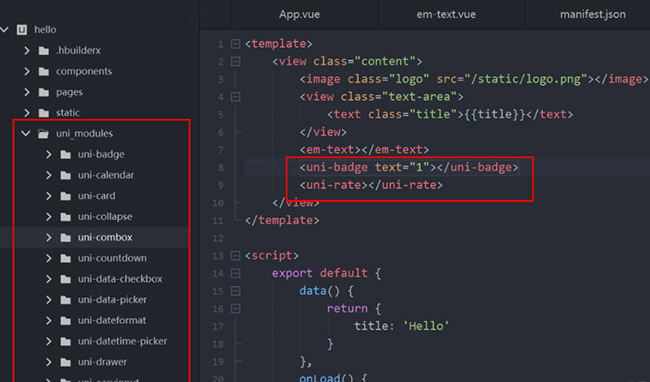Fold the template block on line 1
This screenshot has width=650, height=382.
(235, 44)
